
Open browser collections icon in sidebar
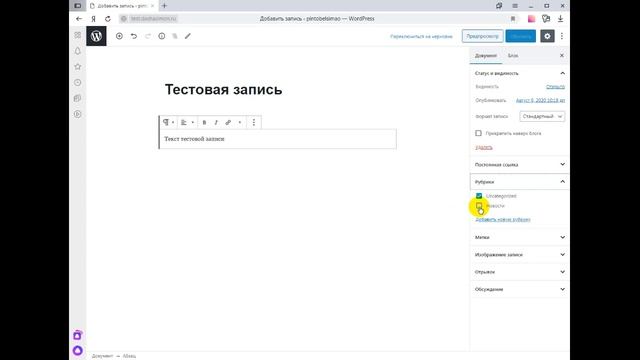point(78,98)
